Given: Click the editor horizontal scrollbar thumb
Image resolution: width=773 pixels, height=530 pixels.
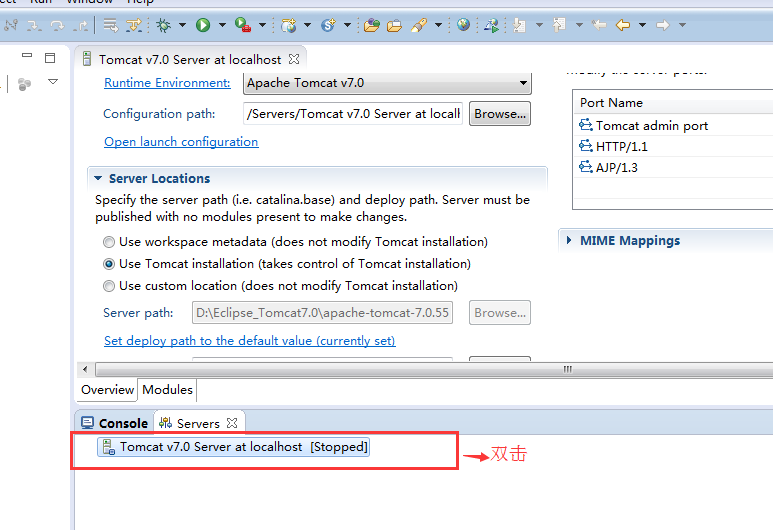Looking at the screenshot, I should (434, 369).
